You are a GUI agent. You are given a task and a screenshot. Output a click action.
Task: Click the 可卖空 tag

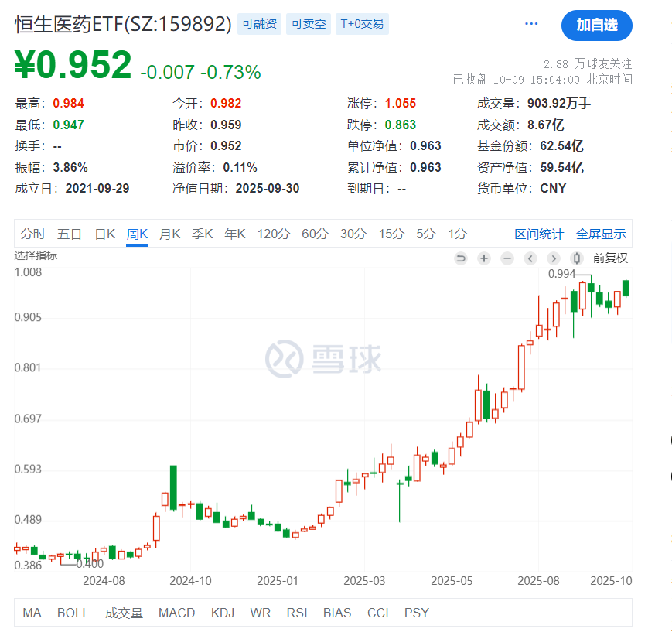point(309,23)
